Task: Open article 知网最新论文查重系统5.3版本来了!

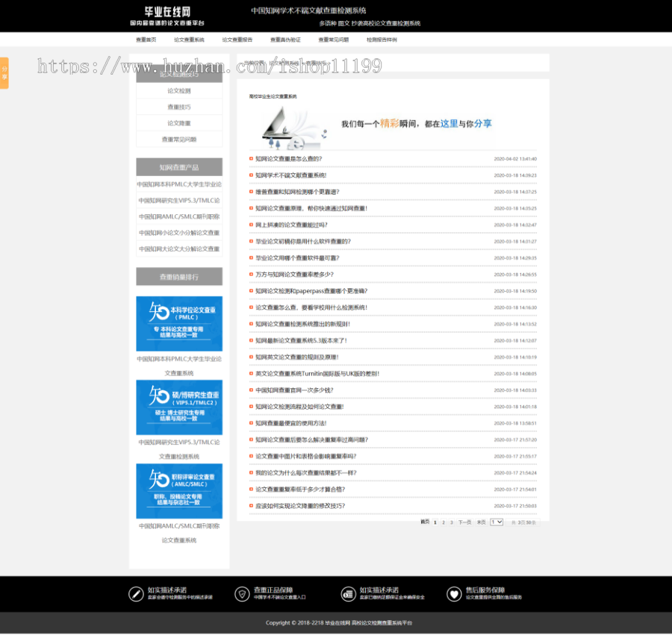Action: point(302,340)
